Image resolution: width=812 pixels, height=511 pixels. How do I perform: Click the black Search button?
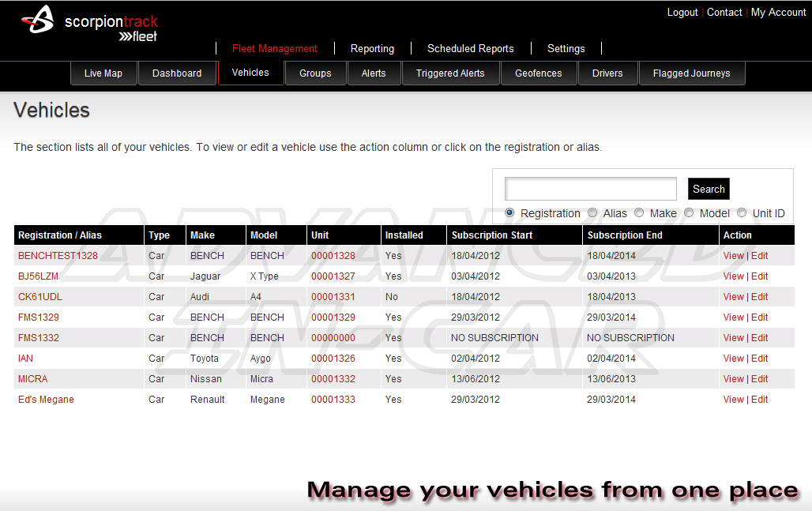709,189
